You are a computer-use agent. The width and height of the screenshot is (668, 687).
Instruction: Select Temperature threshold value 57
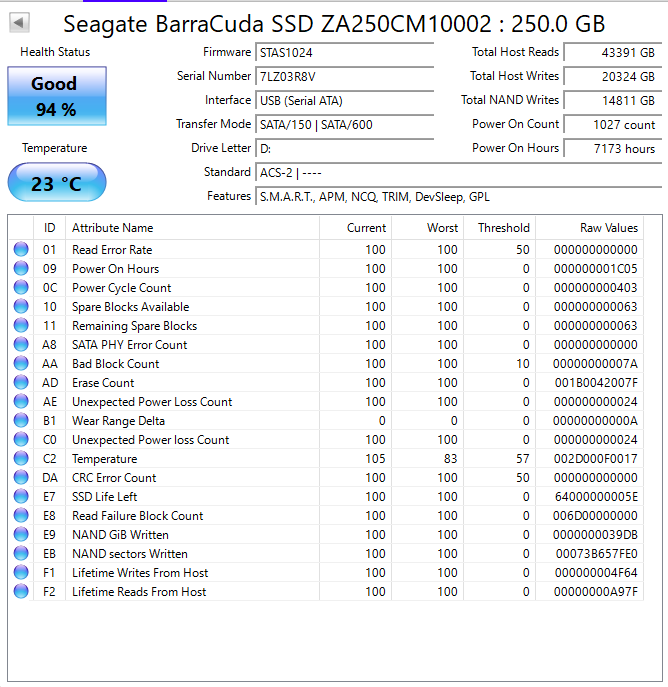523,459
